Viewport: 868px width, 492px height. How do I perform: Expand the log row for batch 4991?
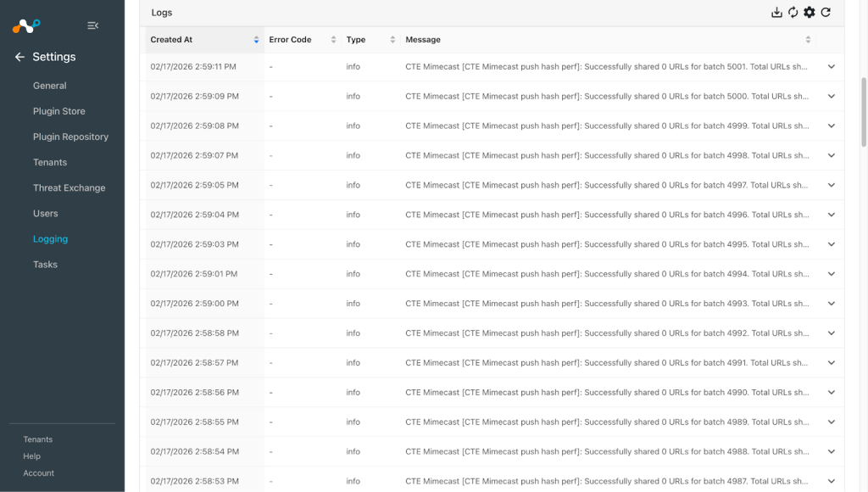pos(831,363)
